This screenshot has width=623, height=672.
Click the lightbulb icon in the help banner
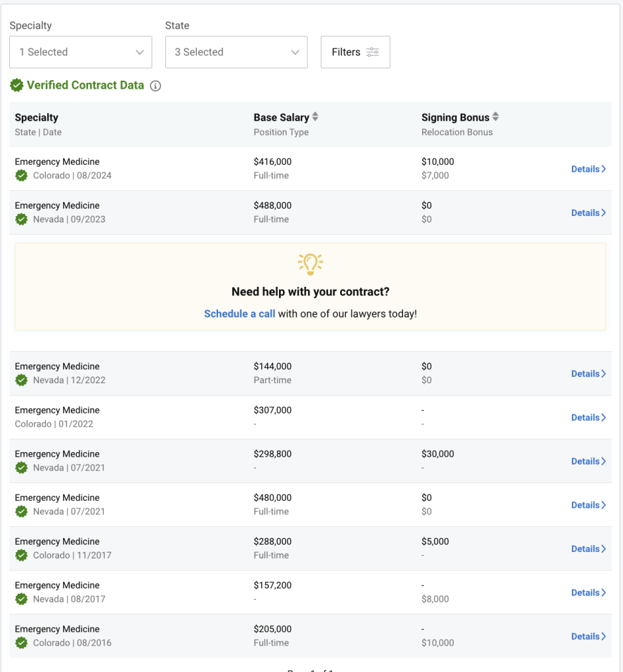tap(311, 263)
